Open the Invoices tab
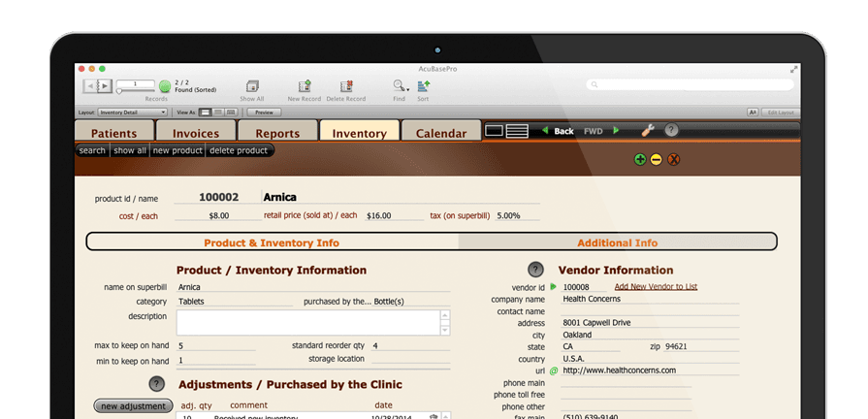The image size is (868, 419). point(196,133)
